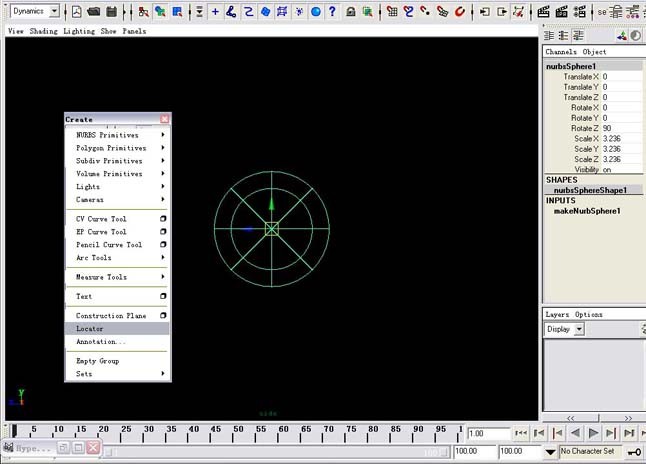Toggle handles selection mask plus icon

click(215, 12)
